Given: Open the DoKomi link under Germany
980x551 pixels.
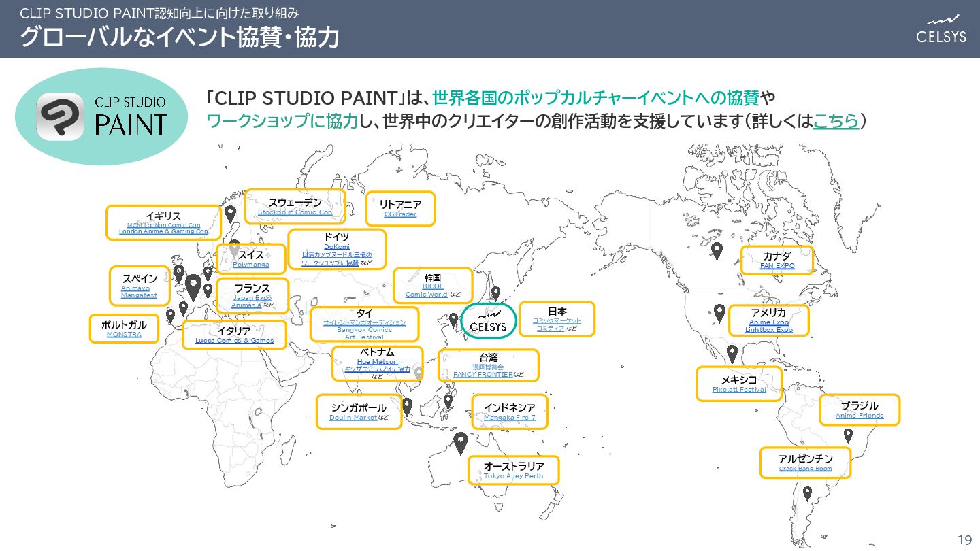Looking at the screenshot, I should tap(337, 246).
